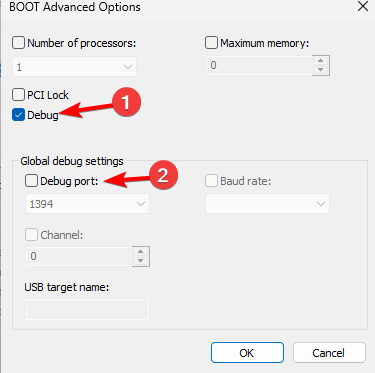Enable the Number of processors checkbox

click(18, 43)
